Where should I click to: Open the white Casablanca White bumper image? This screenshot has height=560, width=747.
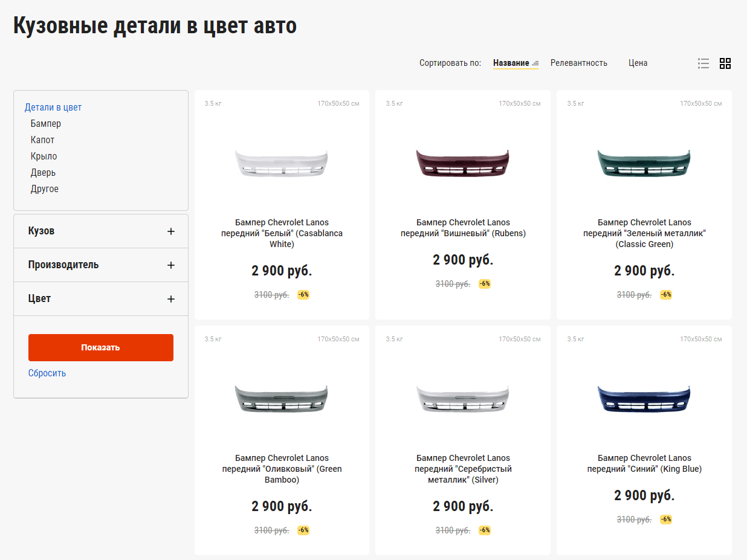click(282, 163)
